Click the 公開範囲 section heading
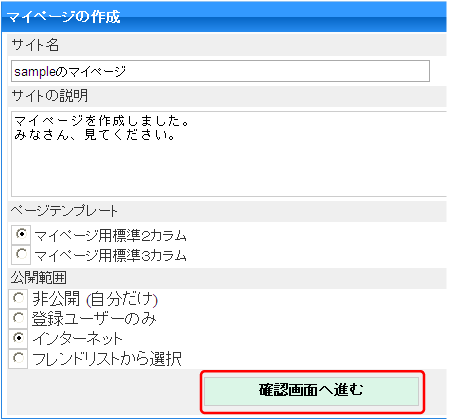 38,278
